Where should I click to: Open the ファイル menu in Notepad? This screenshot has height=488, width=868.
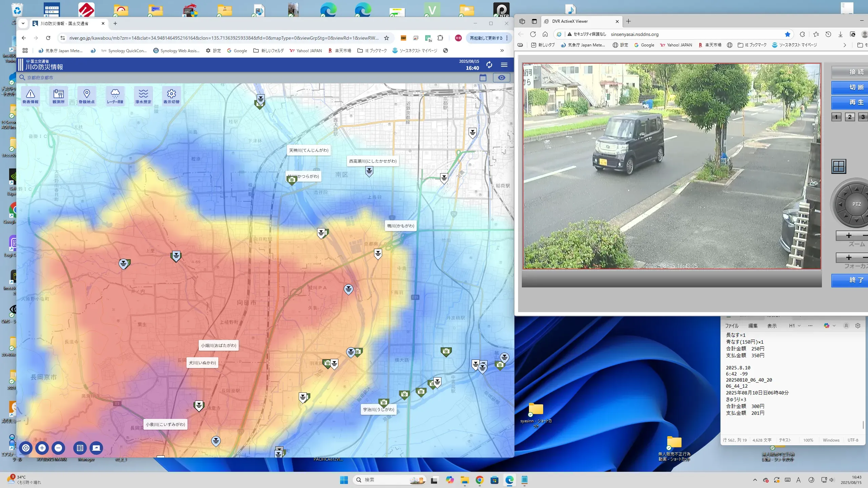click(x=732, y=326)
